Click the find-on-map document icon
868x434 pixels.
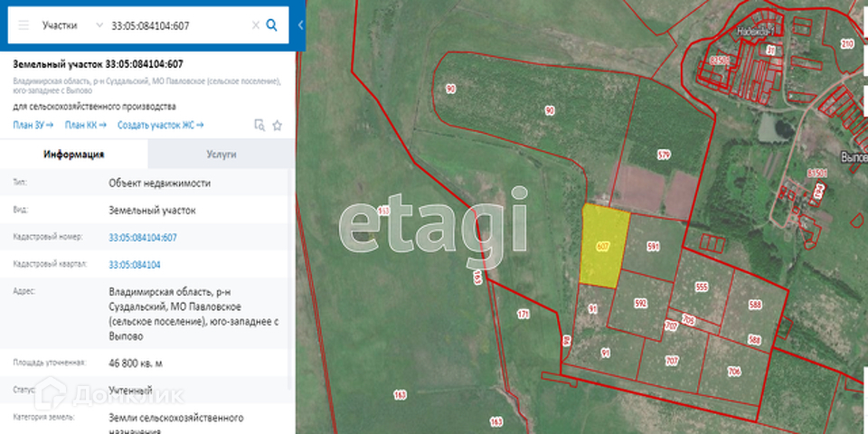[259, 125]
